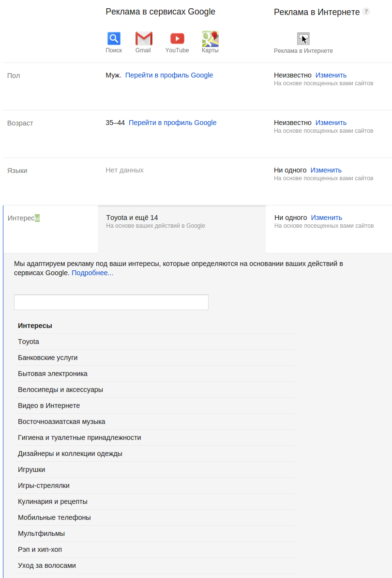
Task: Click the Search (Поиск) magnifier icon
Action: click(114, 38)
